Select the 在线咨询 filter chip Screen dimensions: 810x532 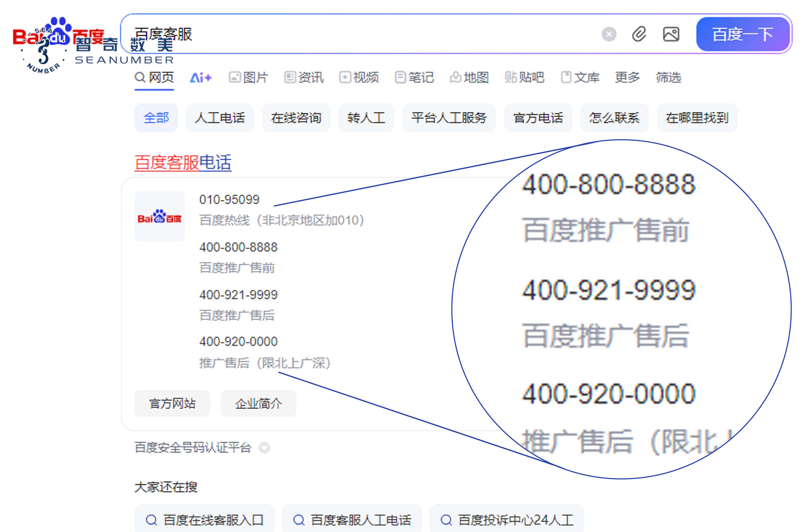pyautogui.click(x=296, y=118)
